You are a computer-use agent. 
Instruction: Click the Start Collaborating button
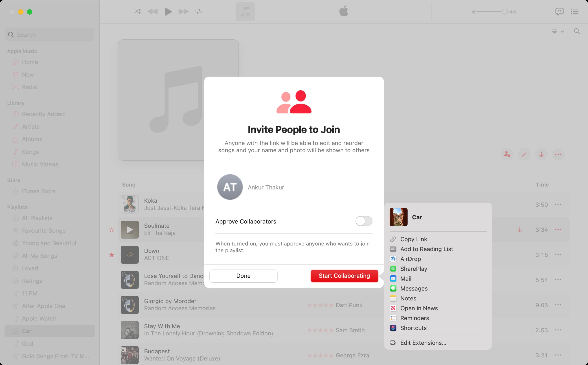(344, 276)
